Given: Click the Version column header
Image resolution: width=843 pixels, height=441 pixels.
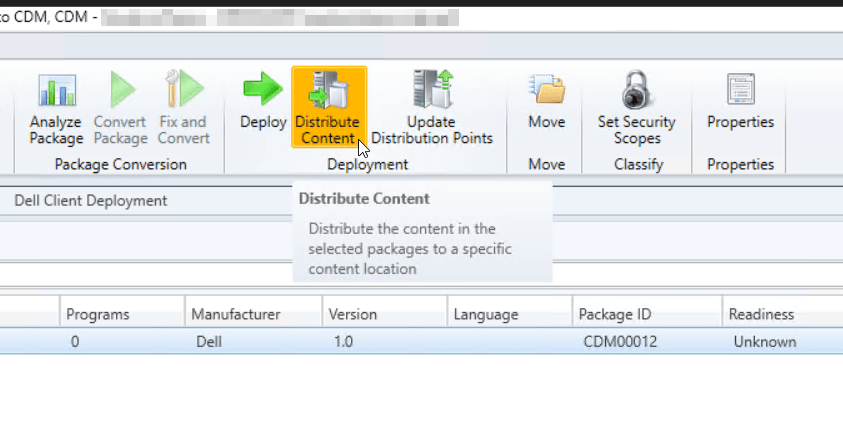Looking at the screenshot, I should (353, 314).
